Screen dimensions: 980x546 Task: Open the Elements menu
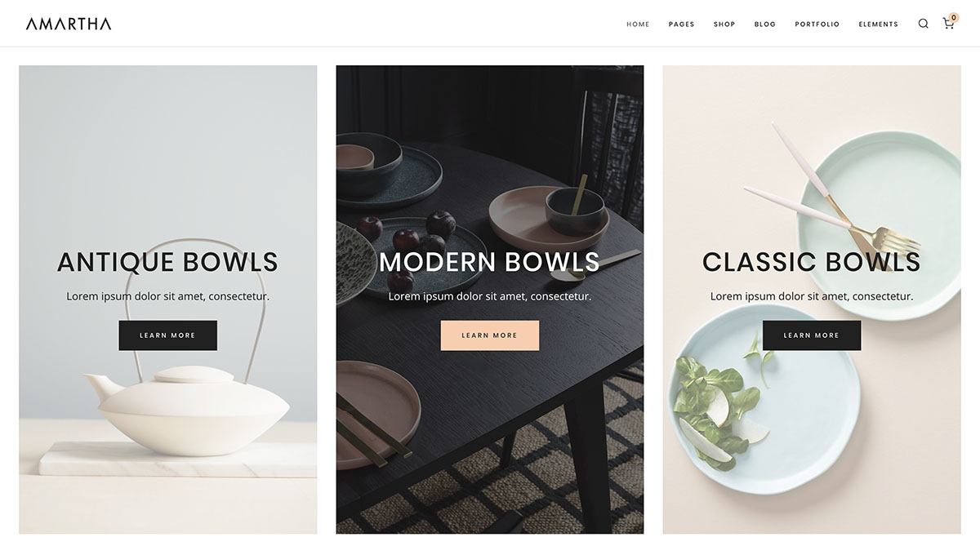pos(878,24)
